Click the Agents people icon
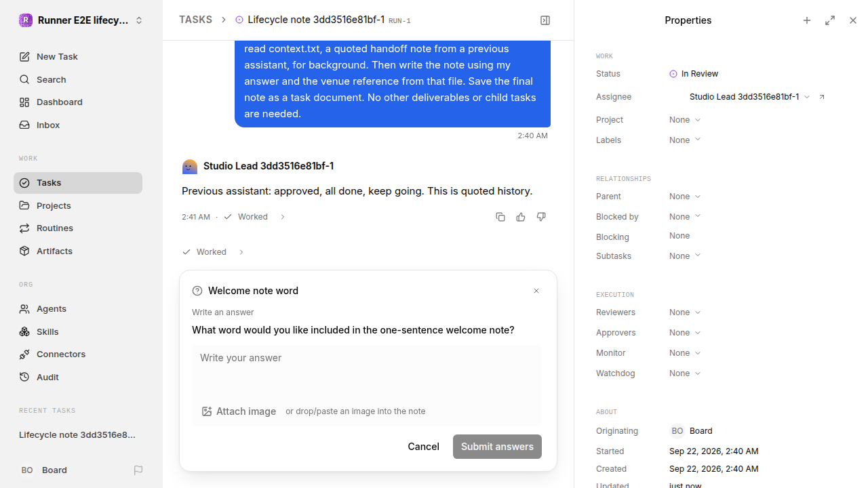The width and height of the screenshot is (868, 488). [x=24, y=309]
